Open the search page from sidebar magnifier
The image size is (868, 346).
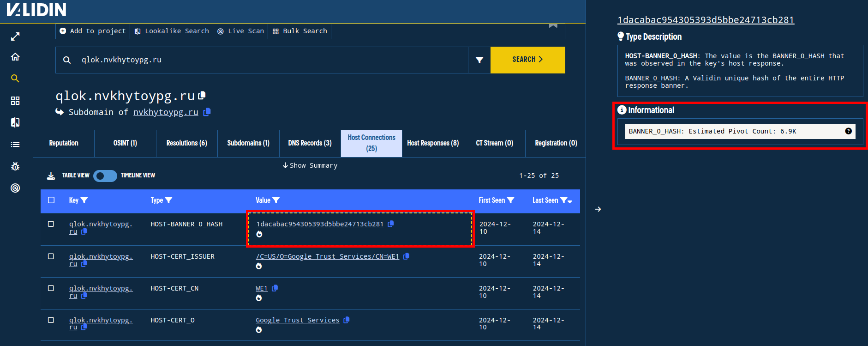pos(15,79)
